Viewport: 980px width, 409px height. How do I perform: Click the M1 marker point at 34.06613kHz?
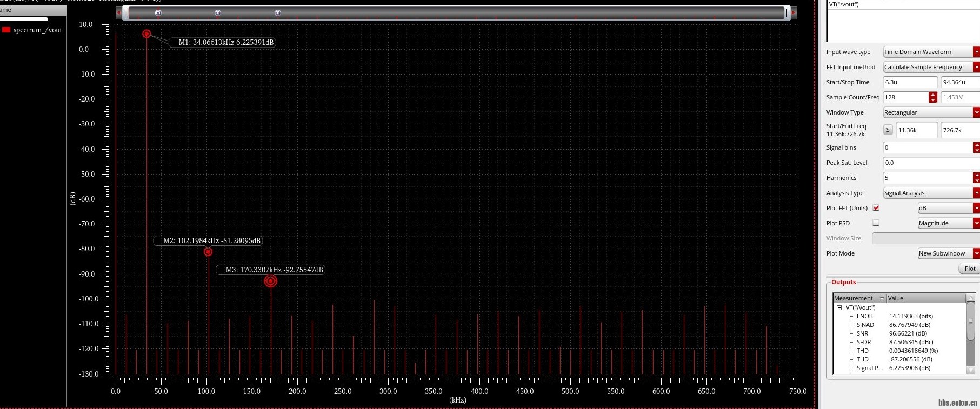pos(146,34)
